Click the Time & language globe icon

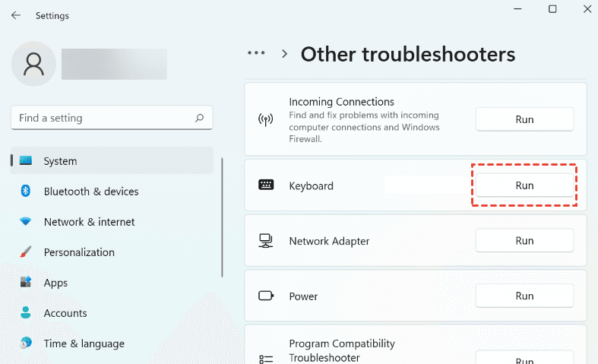26,343
